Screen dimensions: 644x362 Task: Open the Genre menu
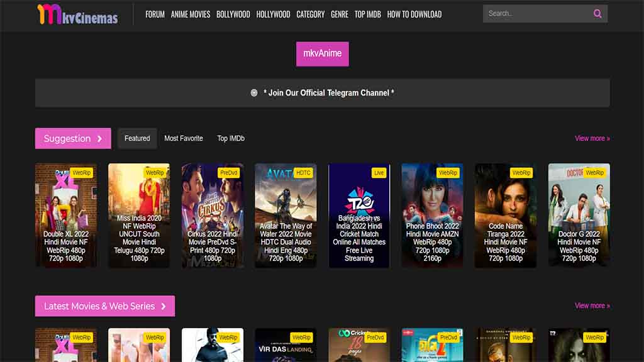tap(340, 14)
